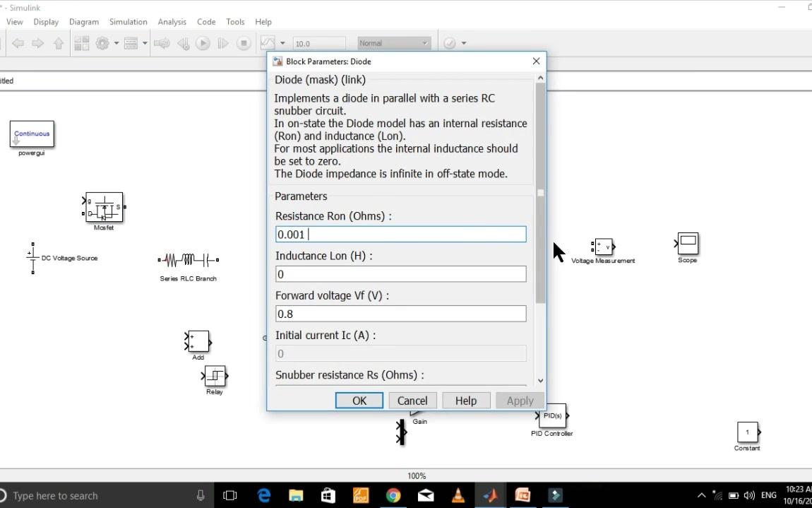Select the Add block
812x508 pixels.
[198, 341]
